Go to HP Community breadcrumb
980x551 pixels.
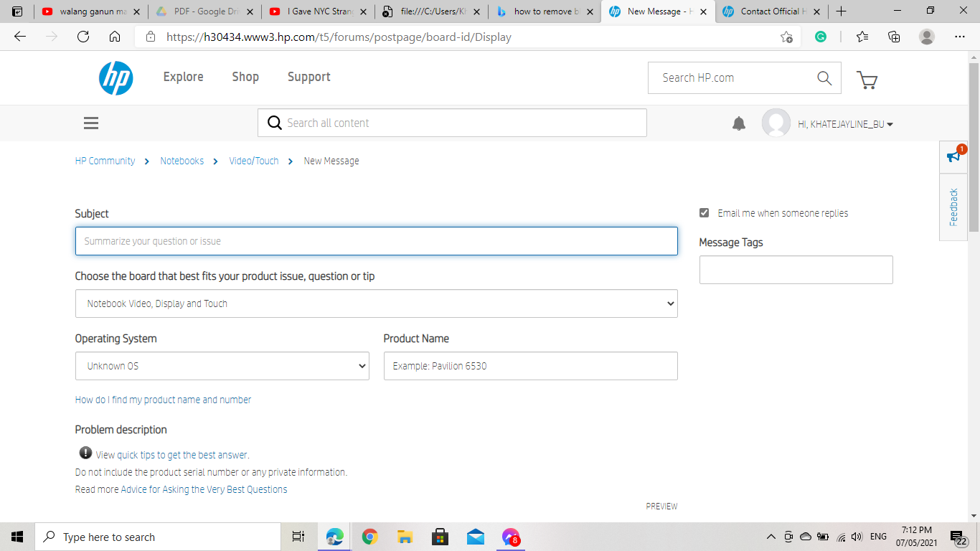(x=105, y=161)
